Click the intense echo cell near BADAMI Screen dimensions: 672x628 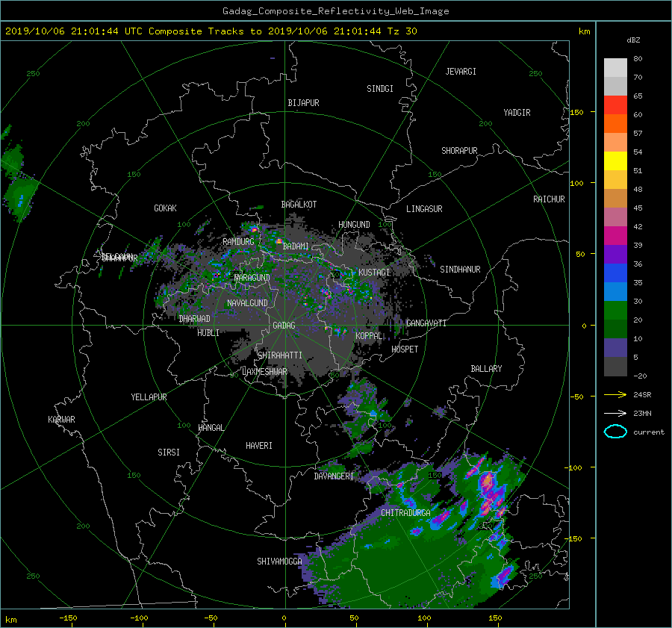pos(279,241)
